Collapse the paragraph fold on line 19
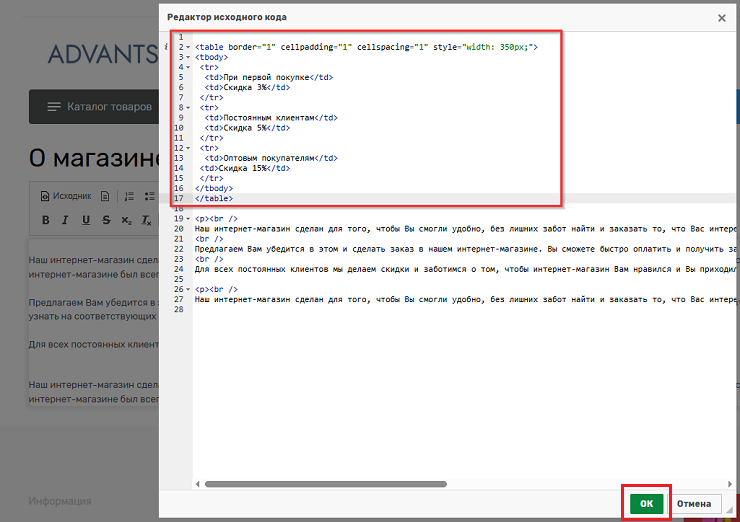Viewport: 740px width, 522px height. pyautogui.click(x=188, y=218)
